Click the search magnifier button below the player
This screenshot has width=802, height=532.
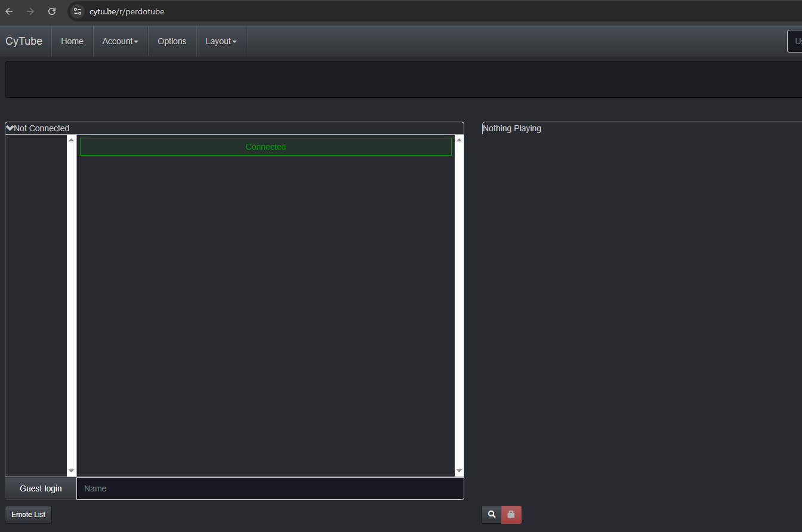(x=492, y=514)
